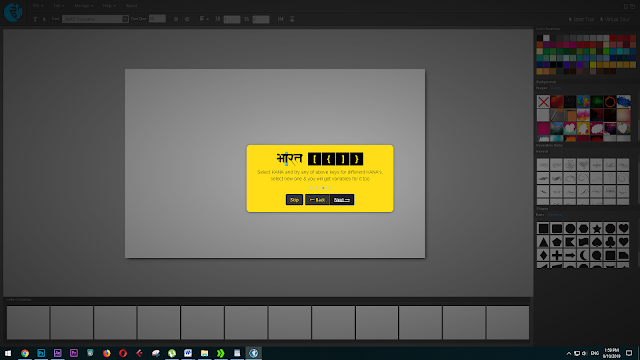Viewport: 640px width, 360px height.
Task: Select the first empty Letter Variables slot
Action: coord(28,322)
